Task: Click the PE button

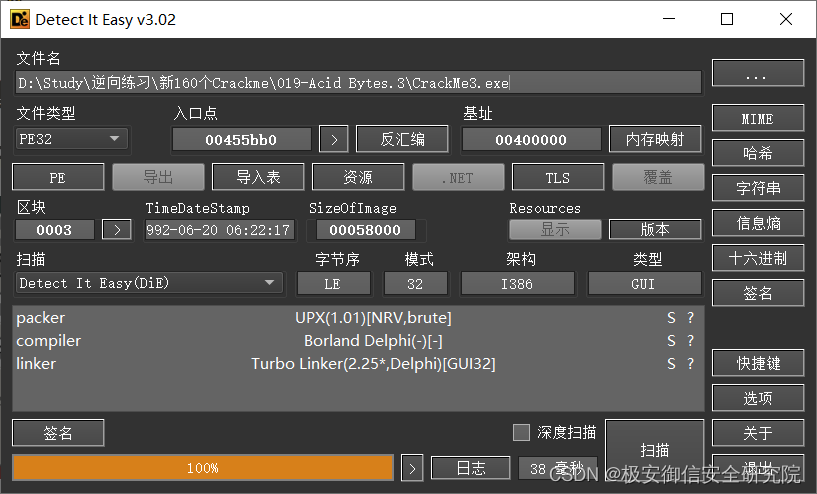Action: click(58, 177)
